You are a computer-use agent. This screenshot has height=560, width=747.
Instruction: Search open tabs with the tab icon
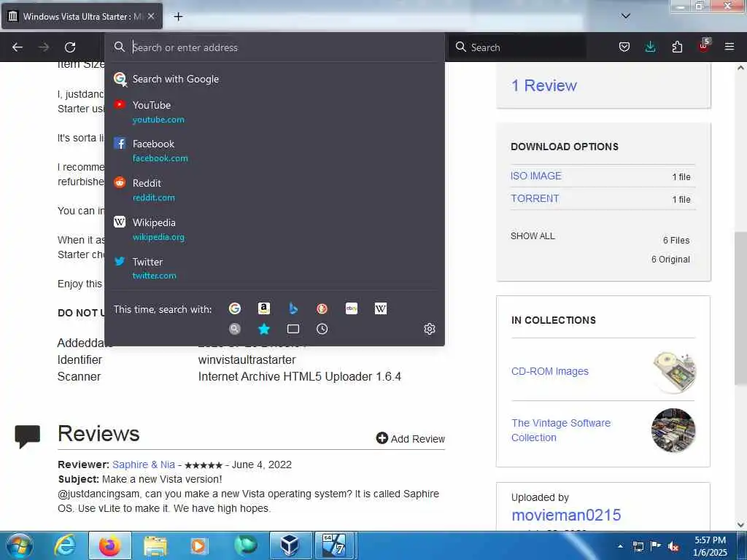point(293,329)
